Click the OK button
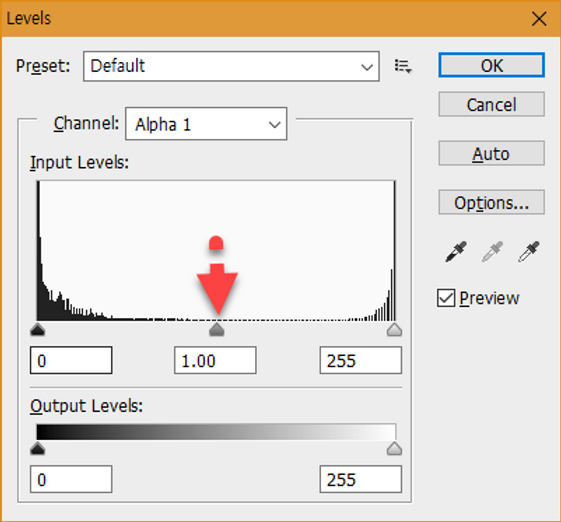This screenshot has width=561, height=522. tap(492, 65)
